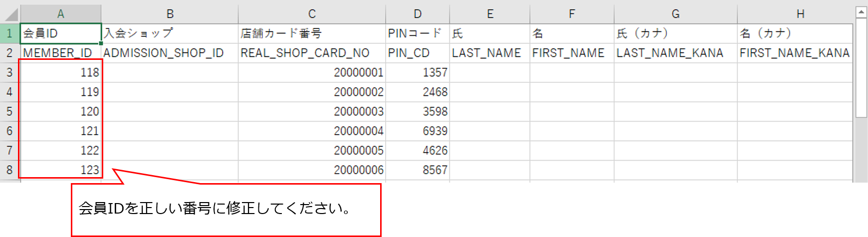Select column D header
868x237 pixels.
point(418,14)
